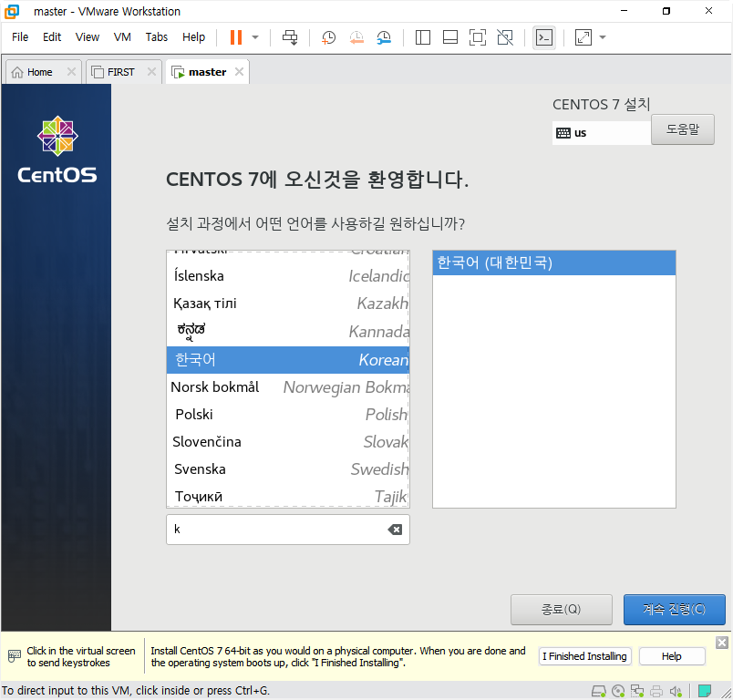Click the network adapter status icon
The image size is (733, 700).
coord(637,691)
